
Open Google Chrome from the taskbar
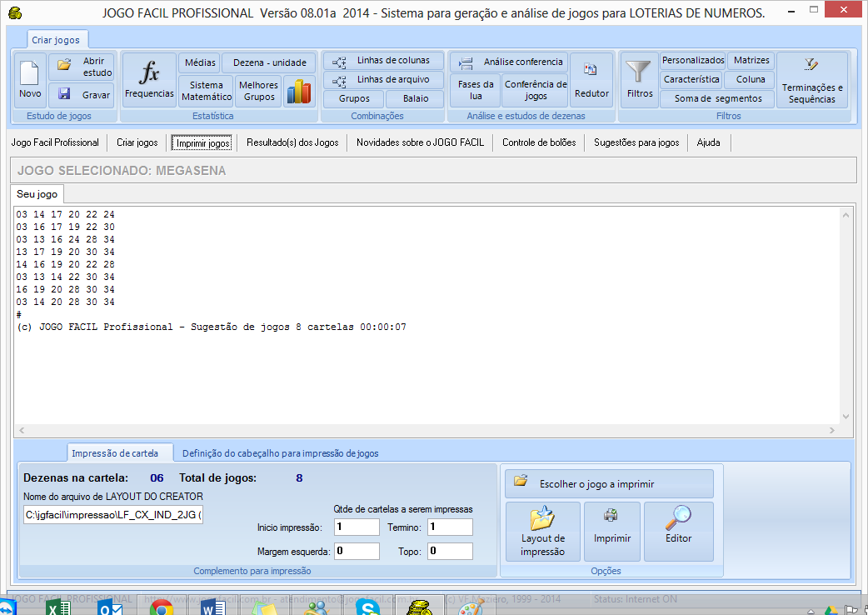[x=160, y=608]
